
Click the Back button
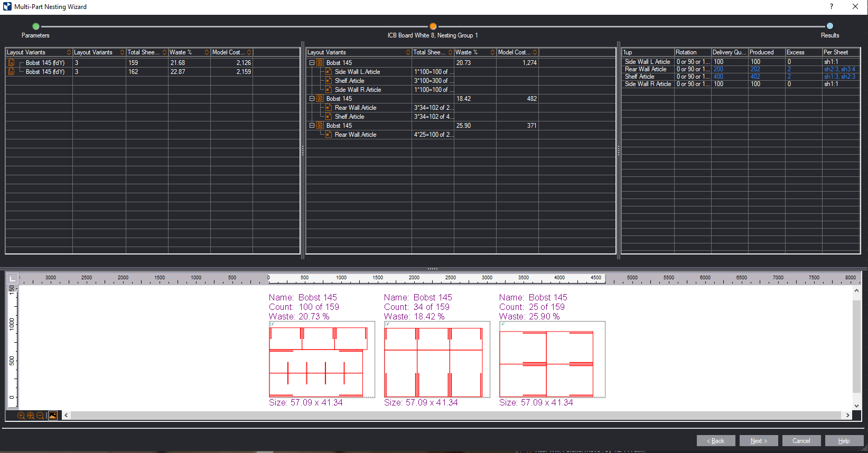(x=716, y=441)
